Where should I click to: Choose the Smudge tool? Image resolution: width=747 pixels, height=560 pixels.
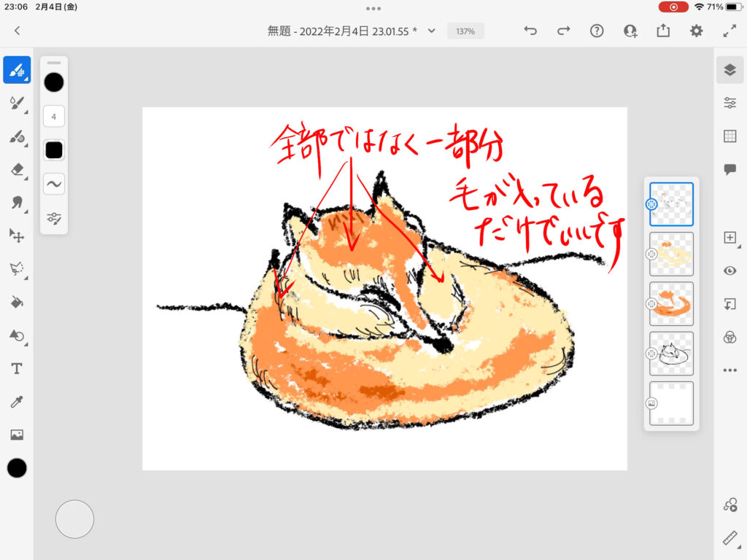tap(17, 203)
